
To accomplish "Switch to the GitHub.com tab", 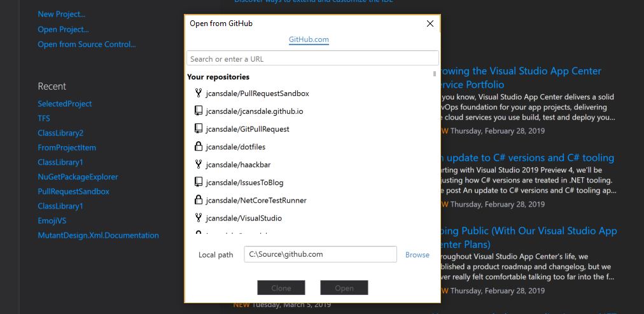I will tap(309, 40).
